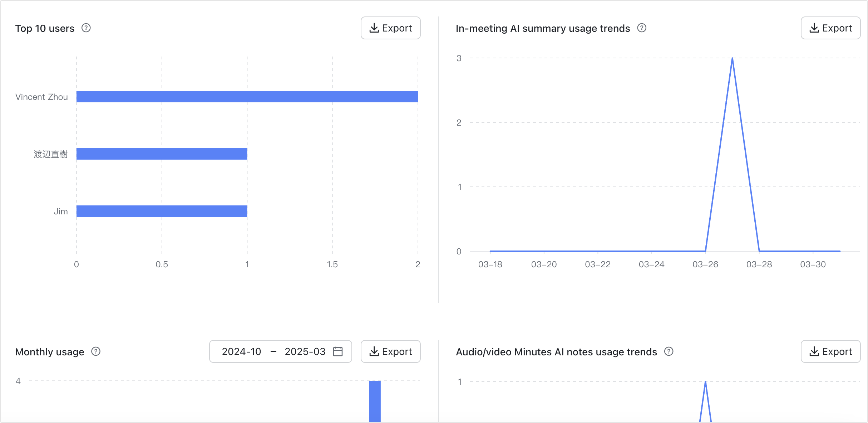868x423 pixels.
Task: Click the 渡辺直樹 bar in Top 10 users
Action: pos(162,154)
